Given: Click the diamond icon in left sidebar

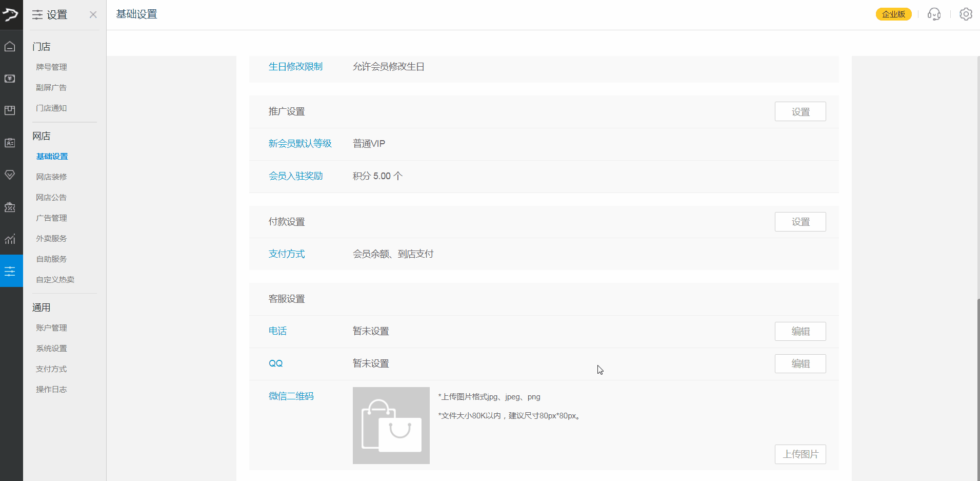Looking at the screenshot, I should 10,175.
